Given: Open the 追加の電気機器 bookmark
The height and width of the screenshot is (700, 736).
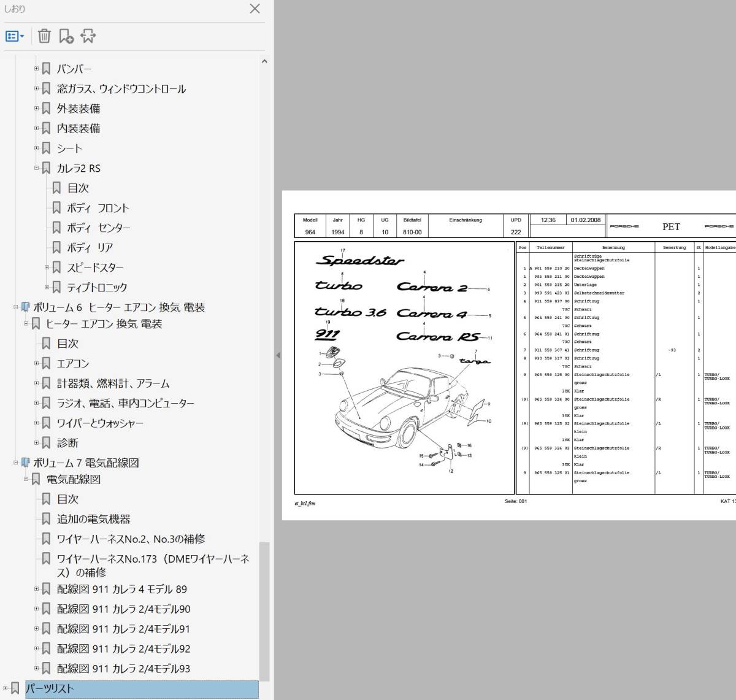Looking at the screenshot, I should click(94, 519).
